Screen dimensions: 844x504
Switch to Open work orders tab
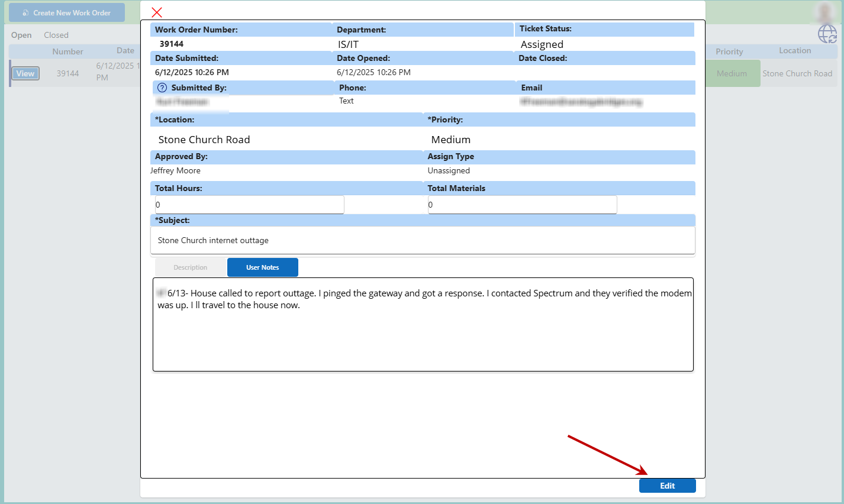[21, 35]
